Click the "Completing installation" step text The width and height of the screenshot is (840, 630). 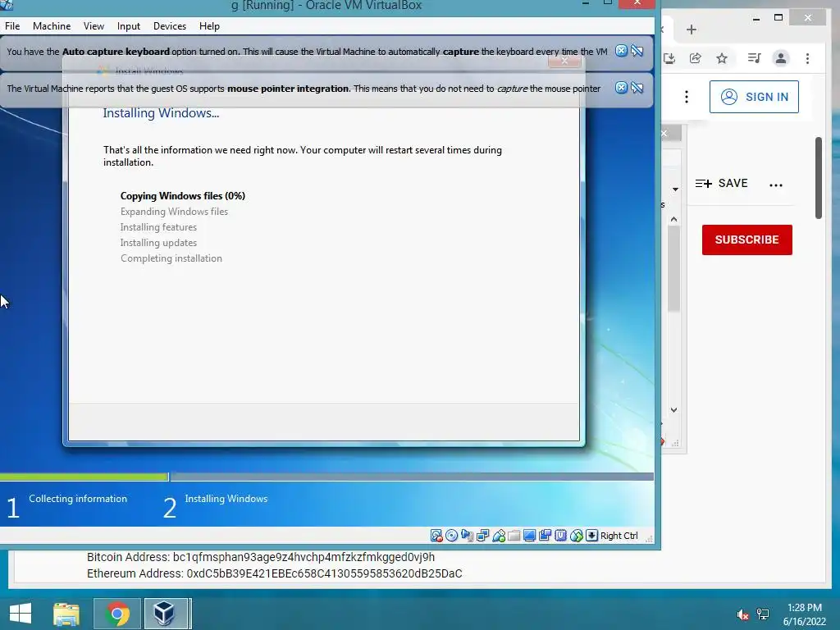click(171, 258)
